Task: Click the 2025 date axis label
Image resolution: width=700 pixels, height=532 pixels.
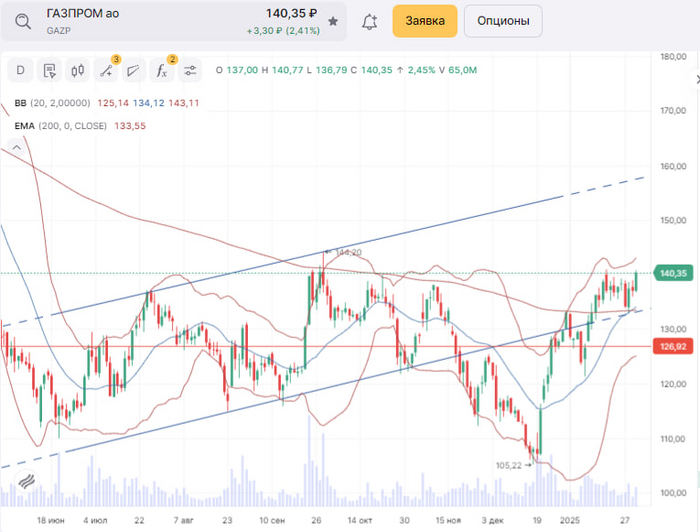Action: [570, 520]
